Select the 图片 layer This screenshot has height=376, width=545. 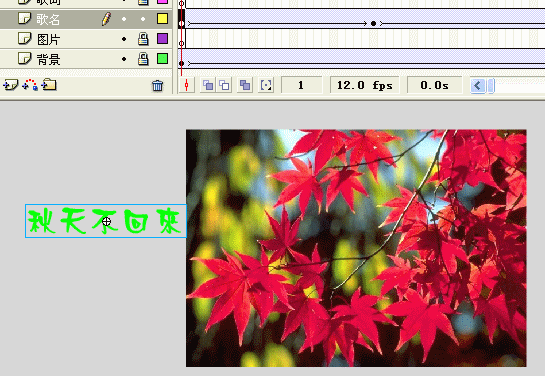pos(86,39)
